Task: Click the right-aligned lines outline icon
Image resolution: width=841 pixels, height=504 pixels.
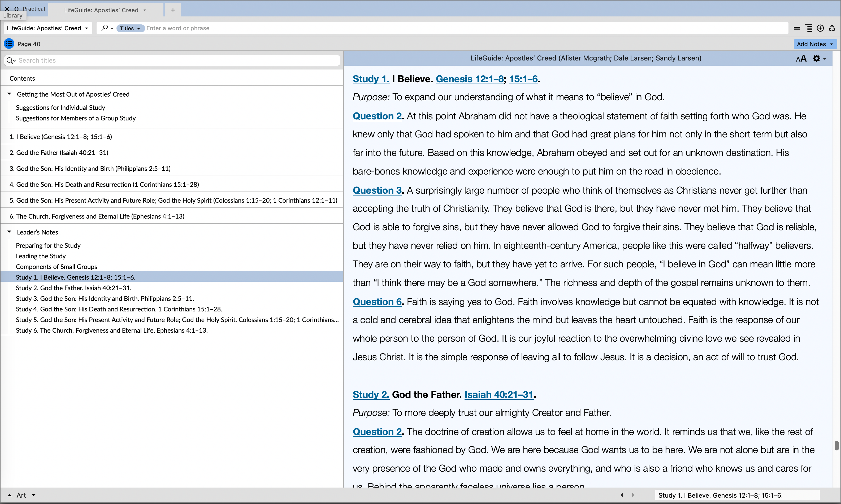Action: [809, 28]
